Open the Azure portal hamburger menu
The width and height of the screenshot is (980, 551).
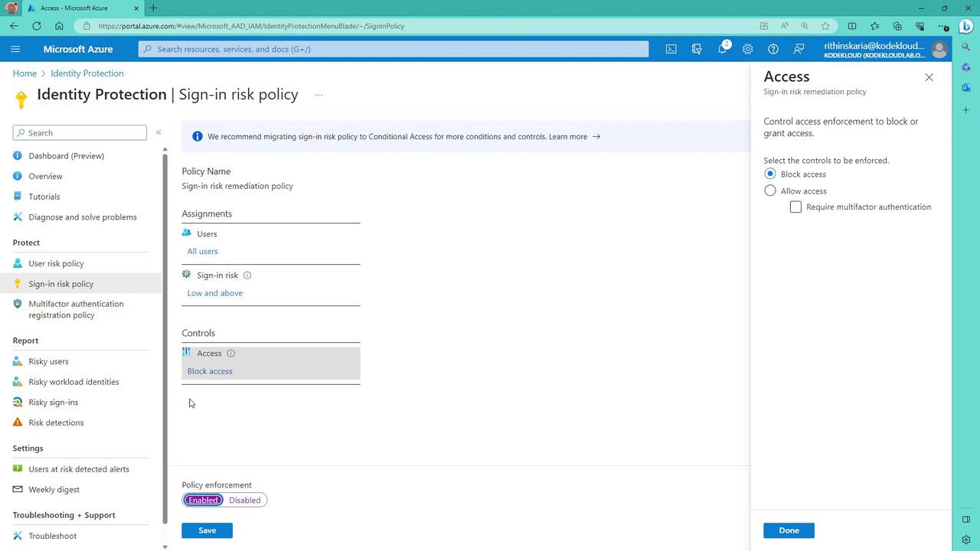(15, 49)
